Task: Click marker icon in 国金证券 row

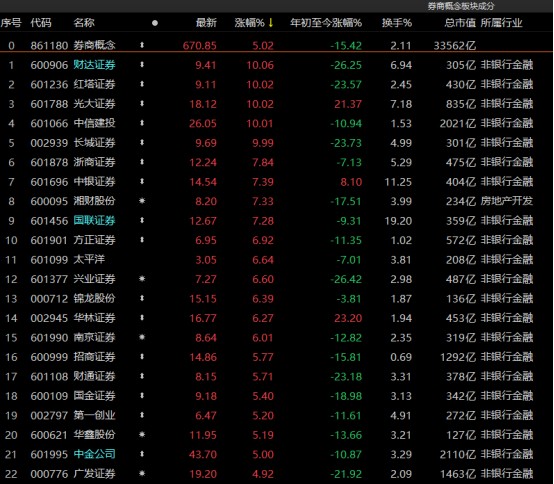Action: [142, 396]
